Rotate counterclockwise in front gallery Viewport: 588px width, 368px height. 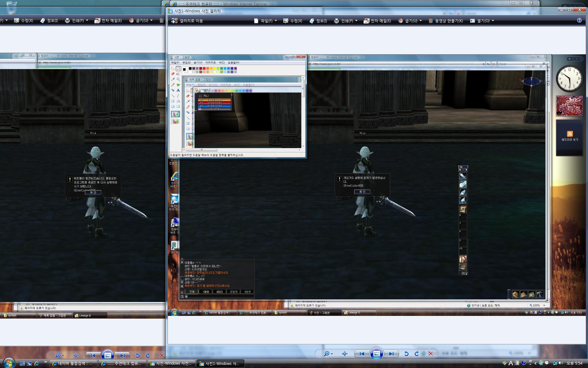coord(406,354)
